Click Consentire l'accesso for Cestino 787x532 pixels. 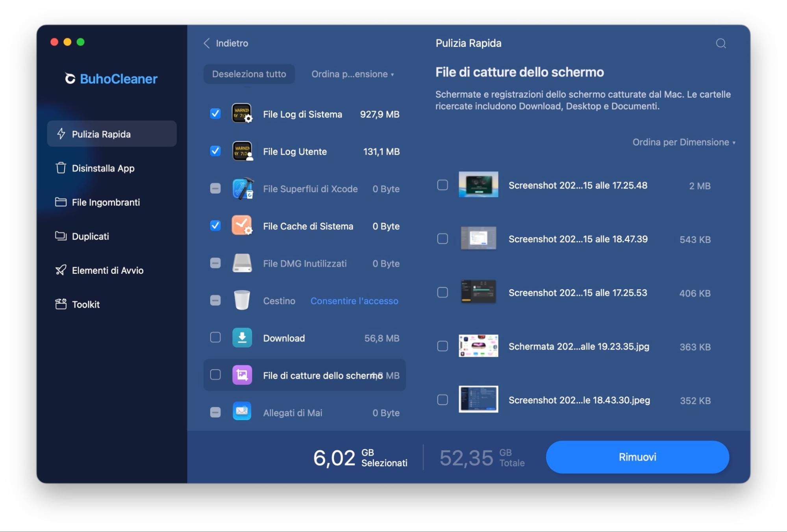[x=354, y=301]
